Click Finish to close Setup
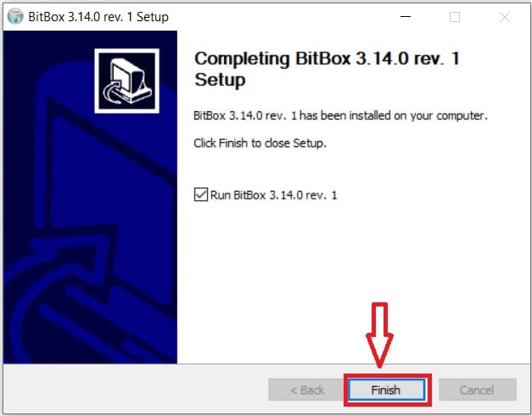This screenshot has width=532, height=416. coord(386,390)
